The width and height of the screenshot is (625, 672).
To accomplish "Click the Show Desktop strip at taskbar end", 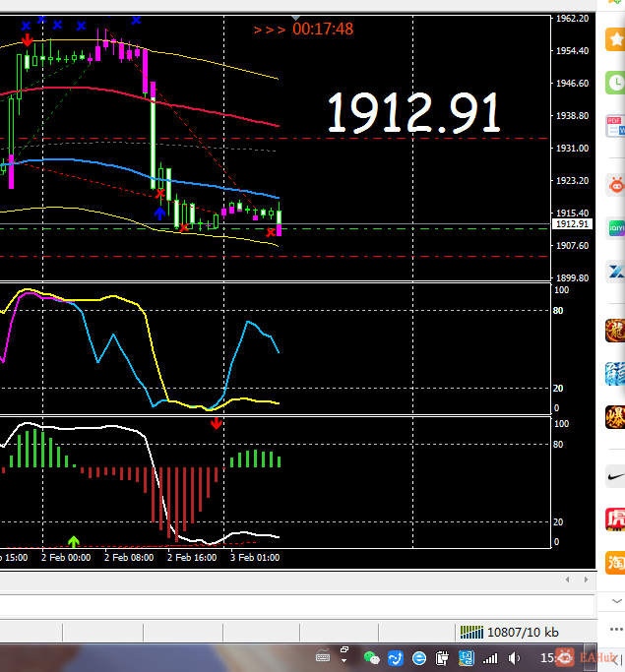I will (590, 656).
